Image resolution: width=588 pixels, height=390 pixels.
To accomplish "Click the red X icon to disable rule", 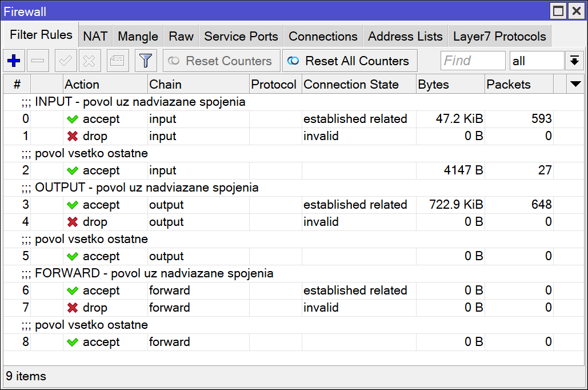I will tap(89, 60).
